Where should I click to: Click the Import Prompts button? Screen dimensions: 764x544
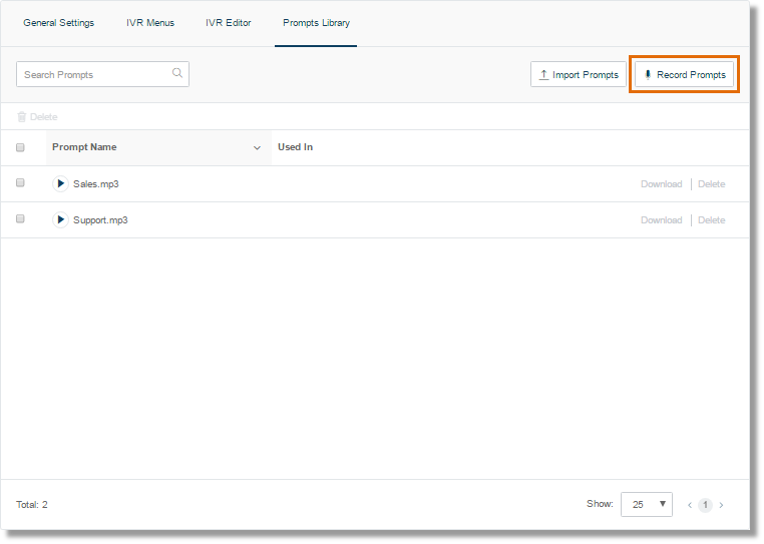coord(578,75)
